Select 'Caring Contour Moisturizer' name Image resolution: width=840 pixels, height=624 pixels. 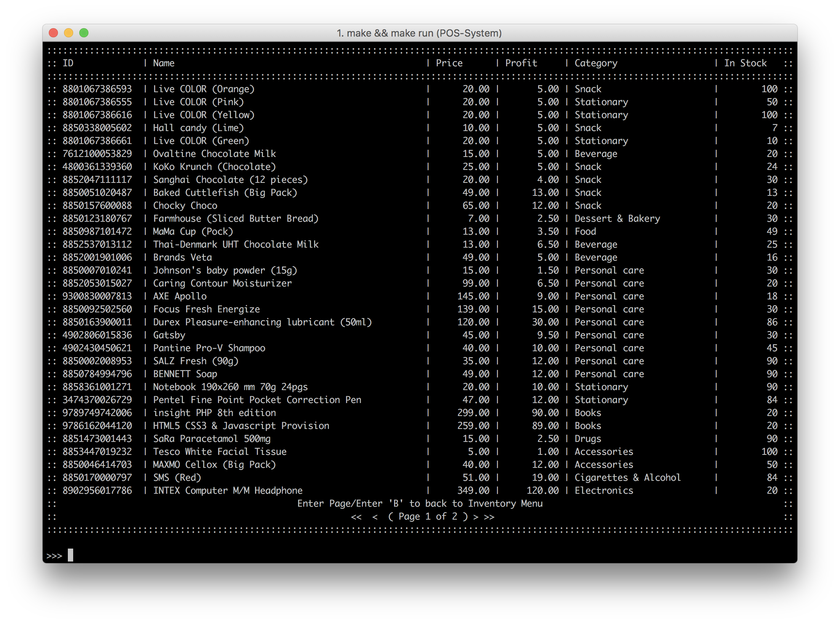point(223,283)
